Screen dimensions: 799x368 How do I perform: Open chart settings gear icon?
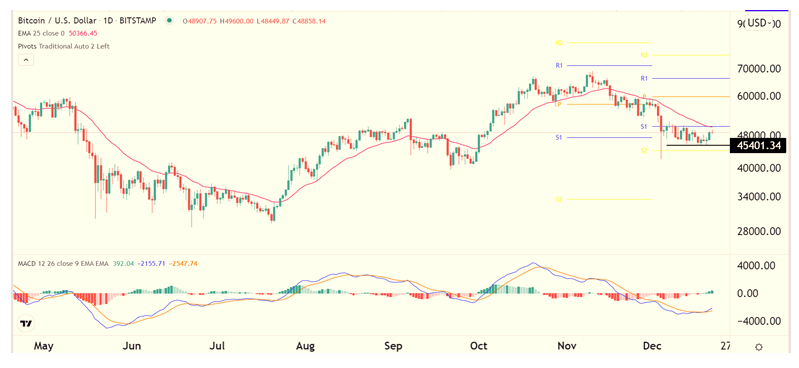point(759,347)
